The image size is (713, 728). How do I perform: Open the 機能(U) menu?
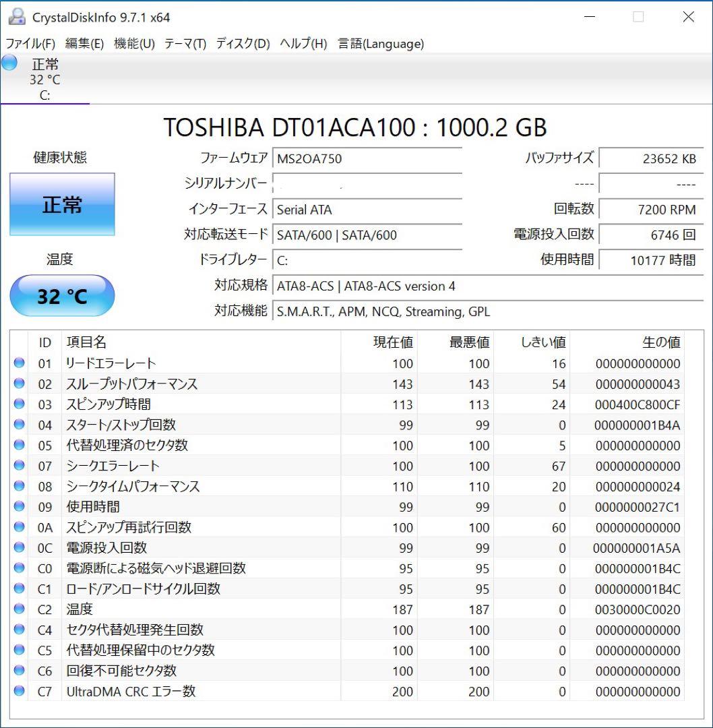[134, 44]
